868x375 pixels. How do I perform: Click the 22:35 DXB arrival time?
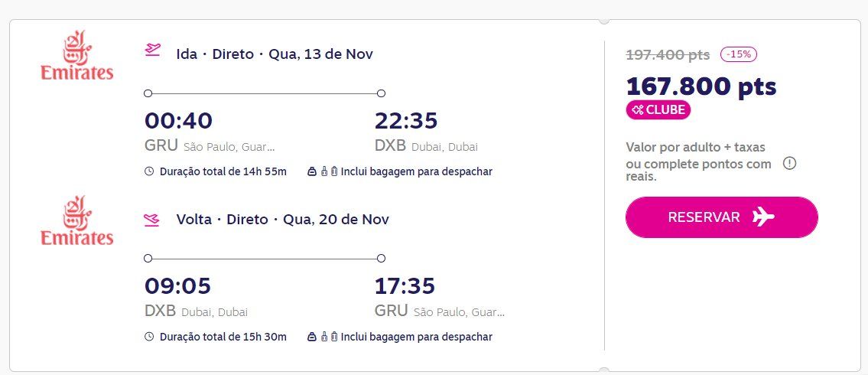click(406, 121)
